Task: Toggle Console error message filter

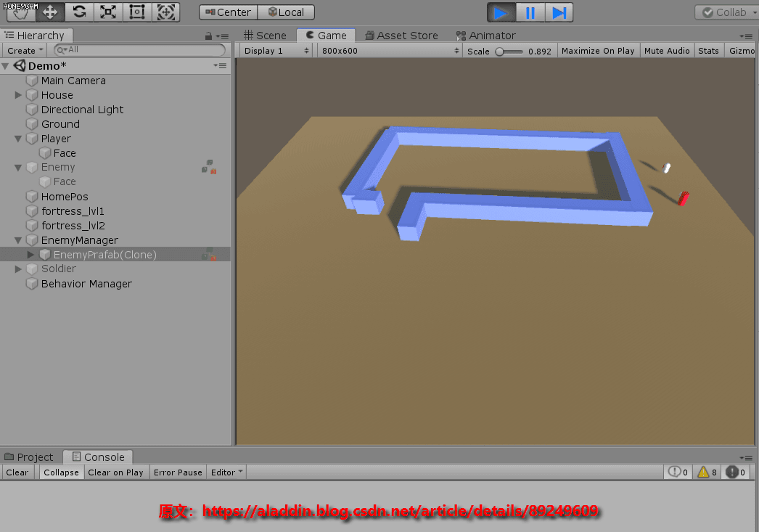Action: click(x=736, y=472)
